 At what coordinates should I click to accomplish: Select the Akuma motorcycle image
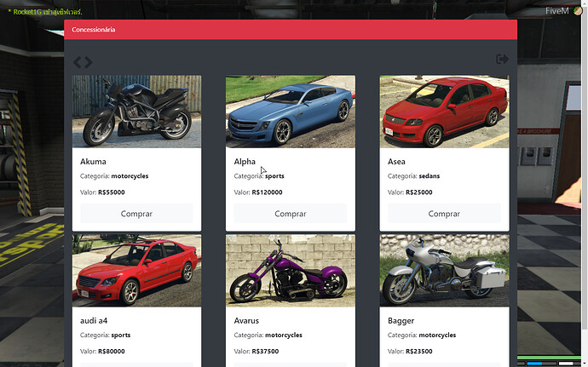click(136, 112)
